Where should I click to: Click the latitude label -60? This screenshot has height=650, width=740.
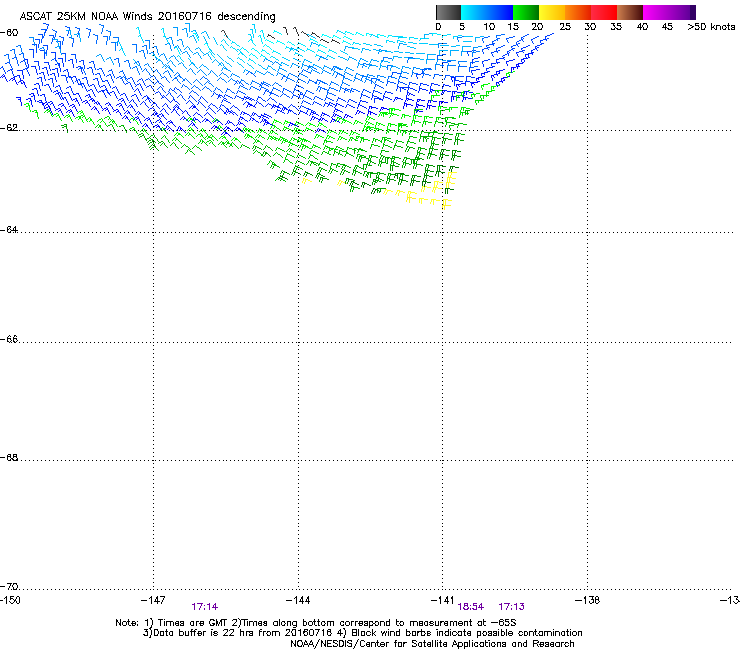tap(9, 32)
